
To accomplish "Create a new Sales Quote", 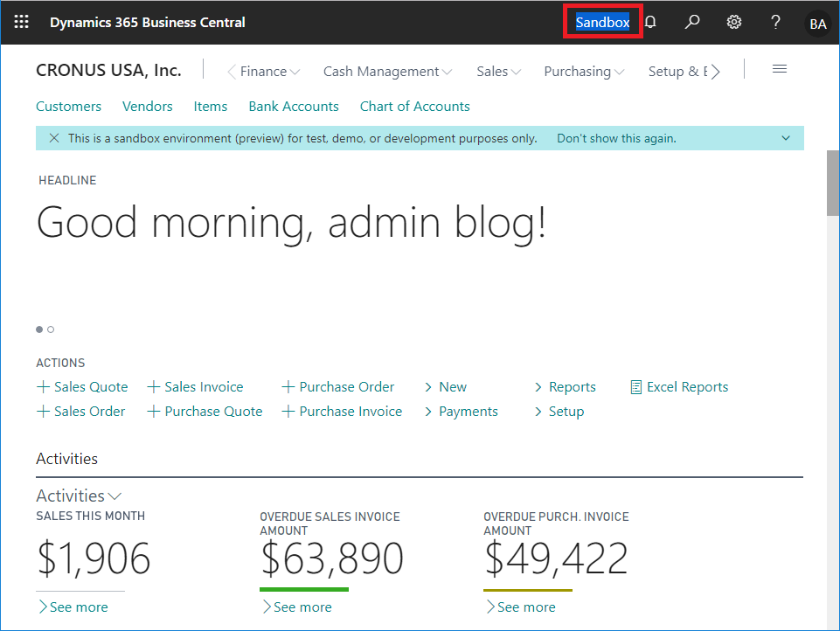I will (x=82, y=387).
